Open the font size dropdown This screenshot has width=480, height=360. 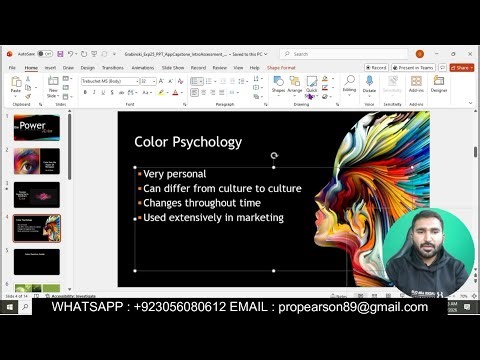pos(154,81)
